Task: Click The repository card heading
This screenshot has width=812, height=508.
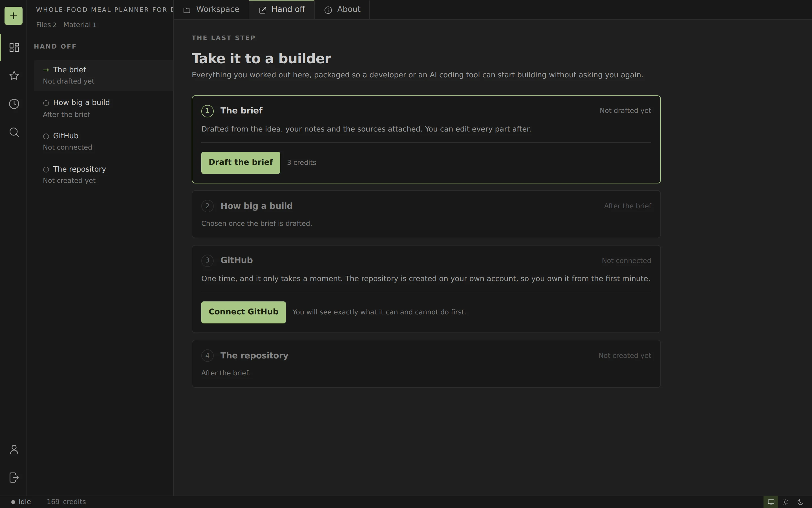Action: [254, 356]
